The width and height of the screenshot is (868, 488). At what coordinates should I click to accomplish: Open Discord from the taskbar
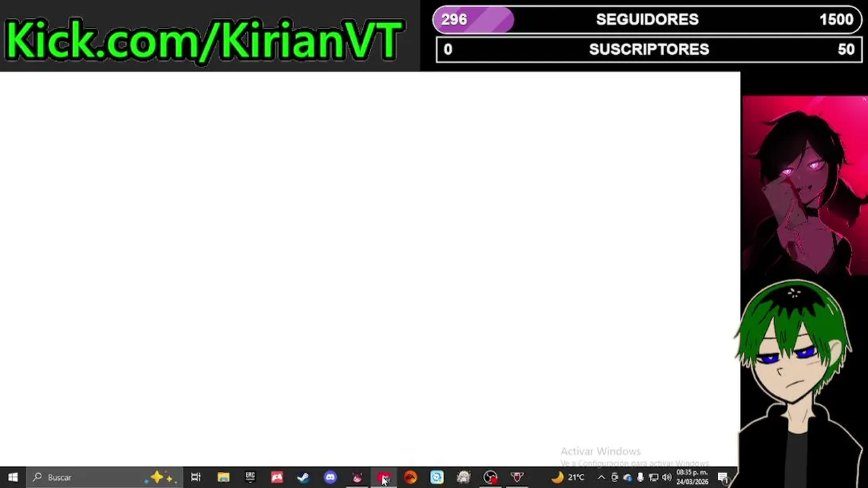(330, 477)
